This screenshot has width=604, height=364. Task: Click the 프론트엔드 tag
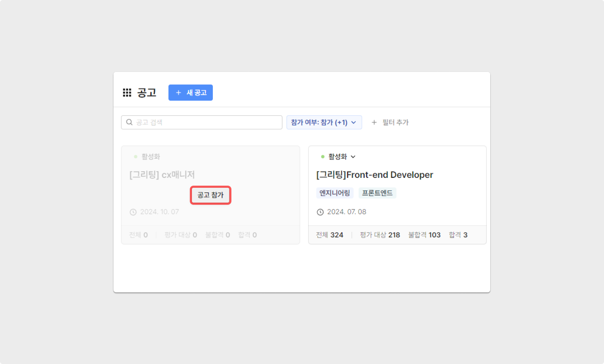[x=377, y=193]
